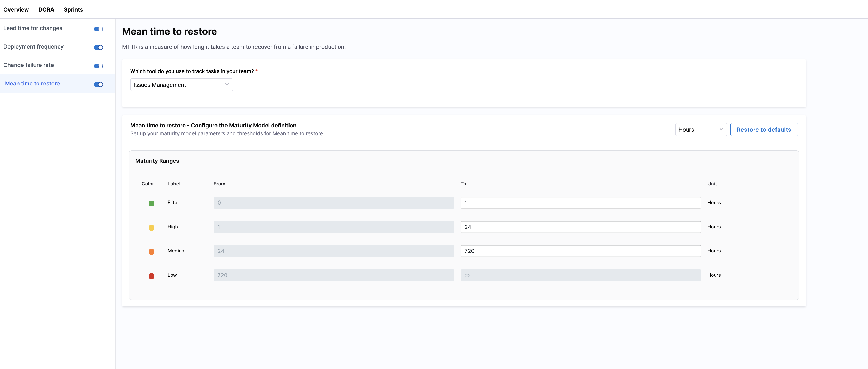The image size is (868, 369).
Task: Disable the Deployment frequency toggle
Action: click(x=98, y=47)
